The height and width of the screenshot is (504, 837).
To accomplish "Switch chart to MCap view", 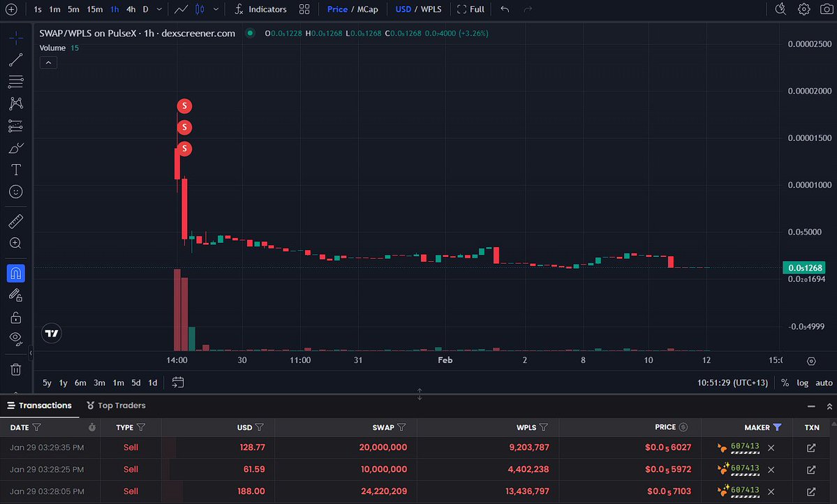I will point(368,9).
